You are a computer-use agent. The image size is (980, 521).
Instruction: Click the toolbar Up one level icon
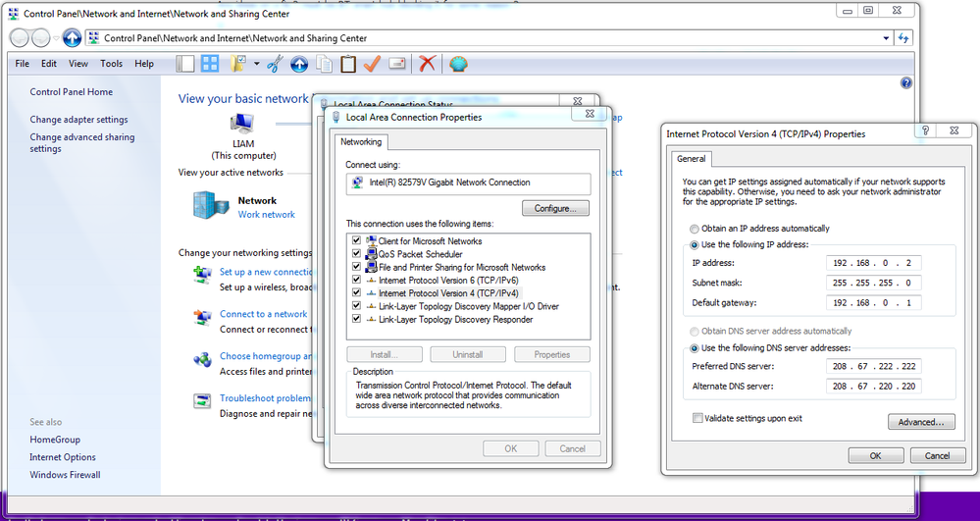(299, 64)
